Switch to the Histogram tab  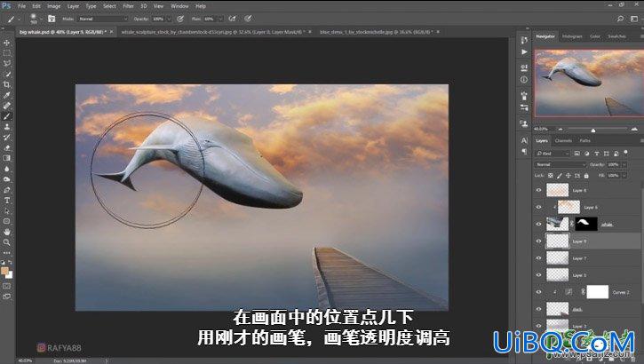572,36
